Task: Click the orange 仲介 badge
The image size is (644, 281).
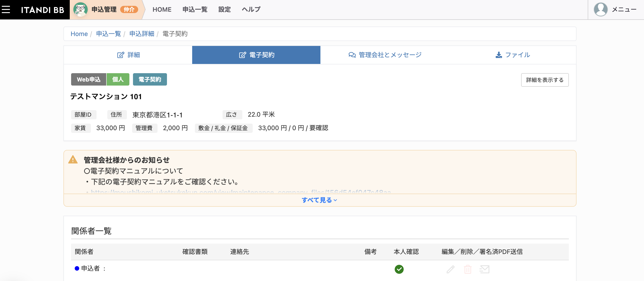Action: [x=129, y=9]
